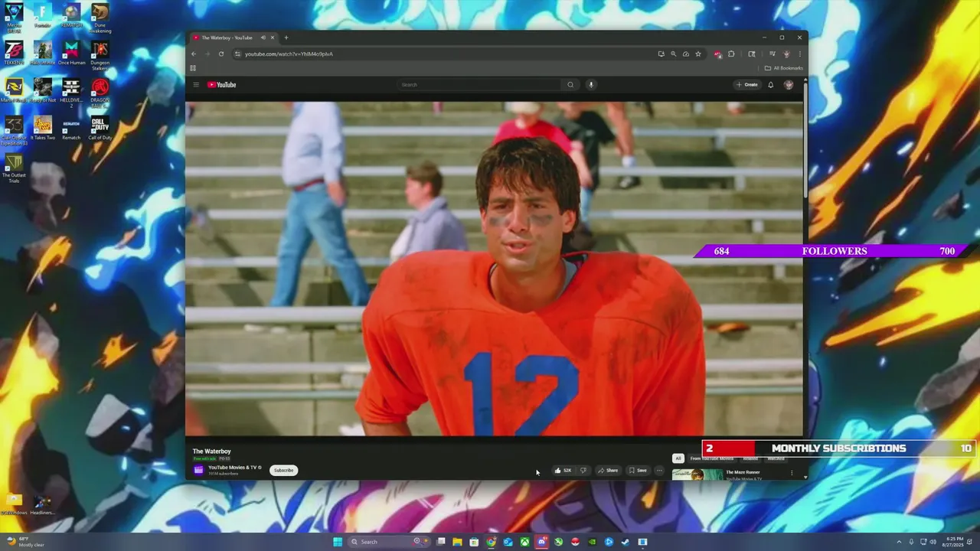Viewport: 980px width, 551px height.
Task: Open the Ready or Not desktop icon
Action: click(x=43, y=91)
